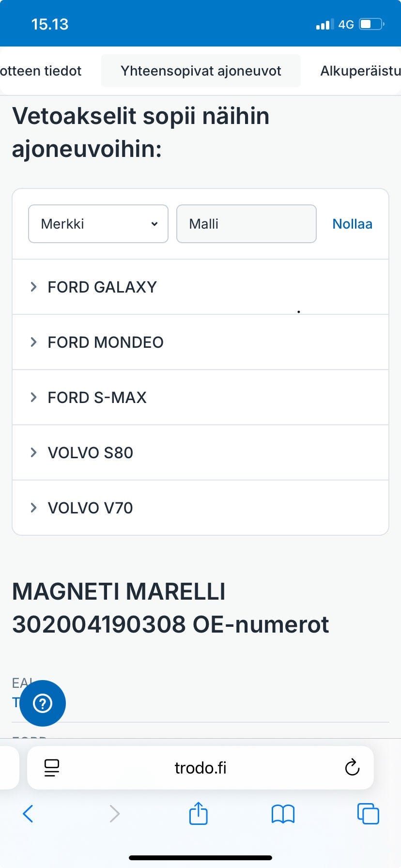401x868 pixels.
Task: Show all open Safari tabs
Action: click(368, 814)
